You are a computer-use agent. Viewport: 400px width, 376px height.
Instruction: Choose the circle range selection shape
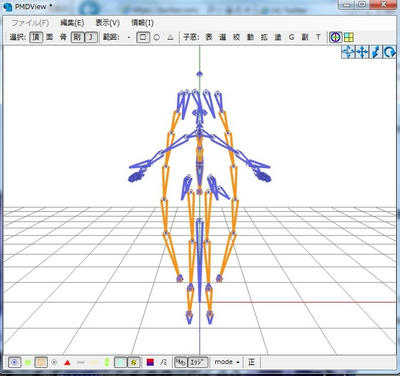(157, 37)
